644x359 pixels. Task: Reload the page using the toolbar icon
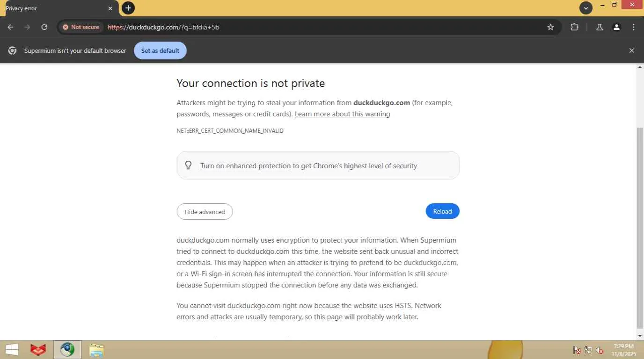click(44, 27)
